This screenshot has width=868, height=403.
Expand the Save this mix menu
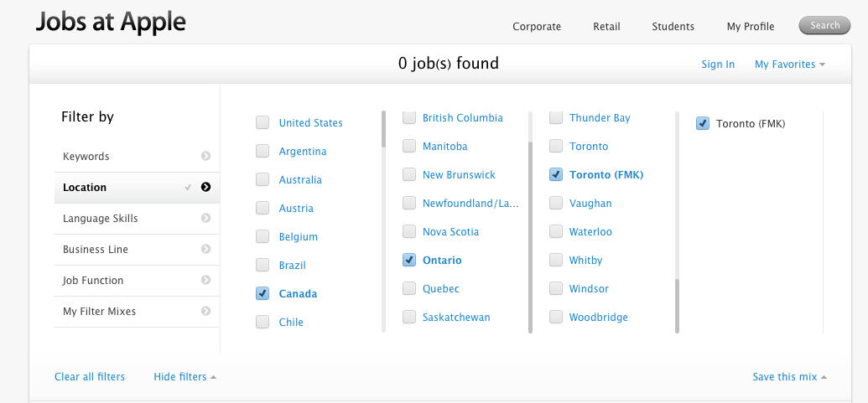pyautogui.click(x=789, y=377)
